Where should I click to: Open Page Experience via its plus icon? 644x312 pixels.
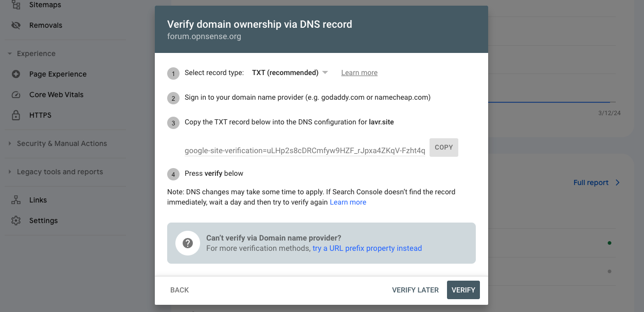point(16,74)
